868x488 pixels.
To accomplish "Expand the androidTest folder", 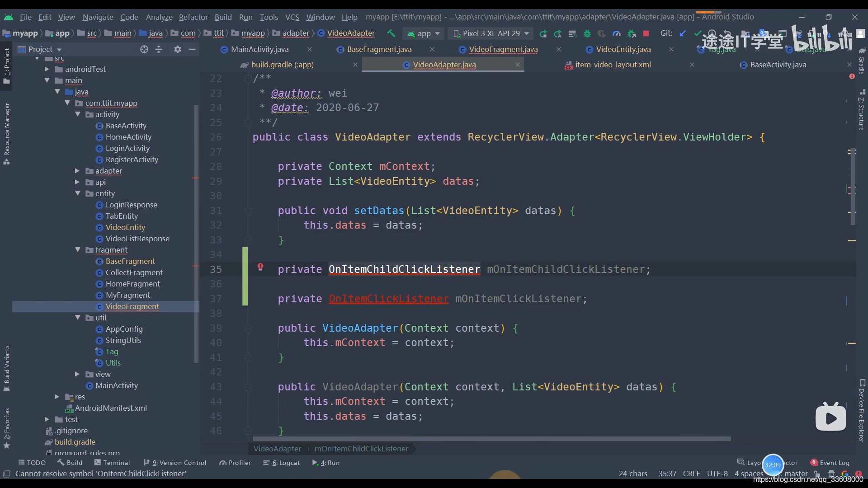I will click(x=47, y=69).
